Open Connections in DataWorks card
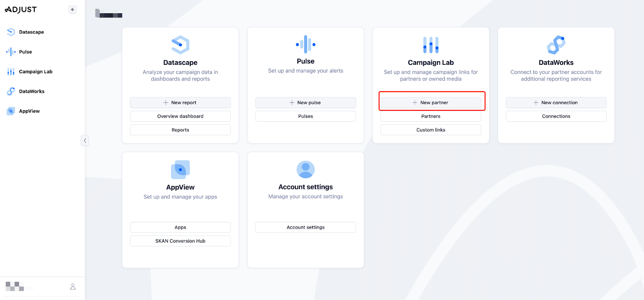 tap(556, 116)
